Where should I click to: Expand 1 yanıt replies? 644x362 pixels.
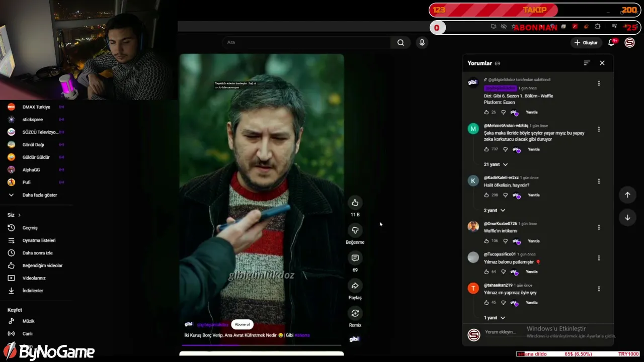[495, 318]
